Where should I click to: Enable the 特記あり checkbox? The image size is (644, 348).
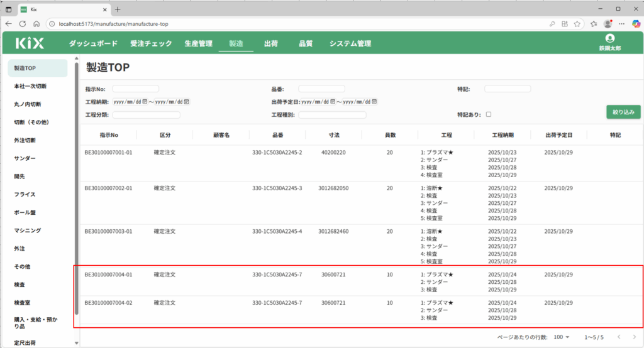point(489,114)
